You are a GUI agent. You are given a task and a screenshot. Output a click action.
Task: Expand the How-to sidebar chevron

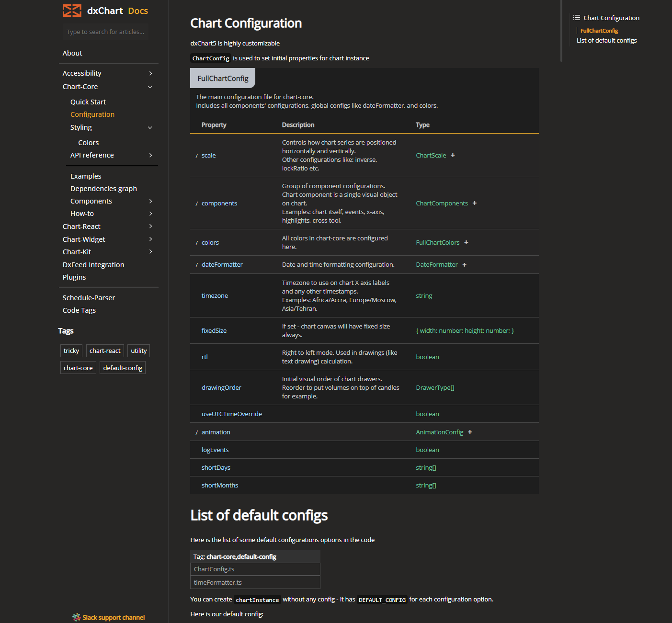(x=150, y=214)
